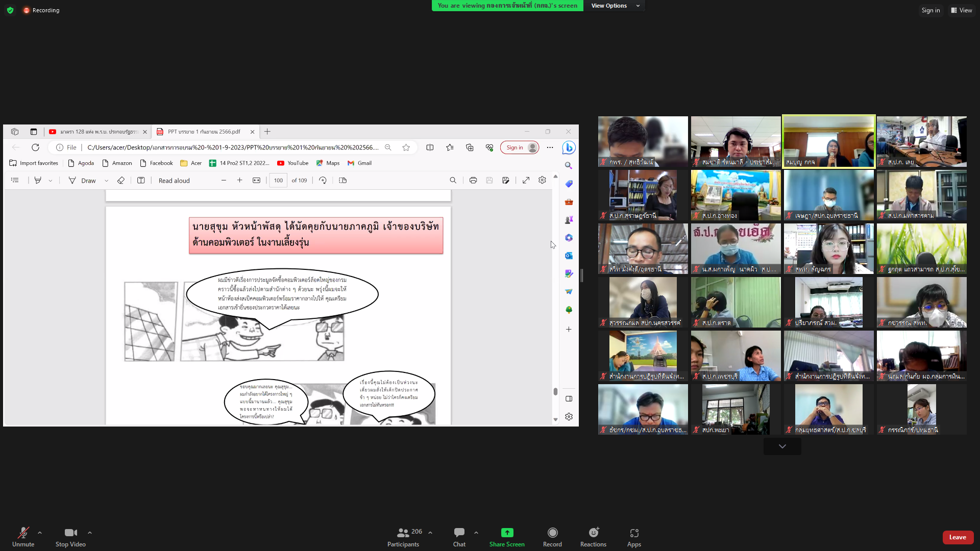
Task: Toggle fit to width view
Action: [x=256, y=180]
